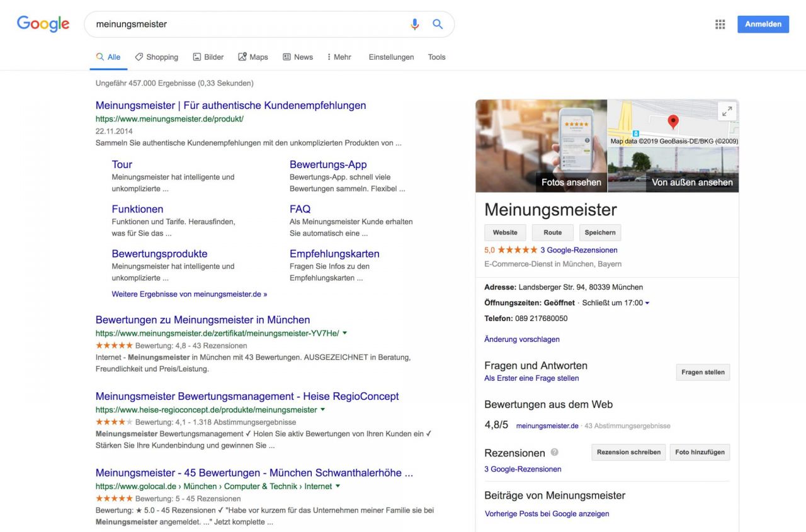Click Weitere Ergebnisse von meinungsmeister.de
The height and width of the screenshot is (532, 806).
pos(190,294)
